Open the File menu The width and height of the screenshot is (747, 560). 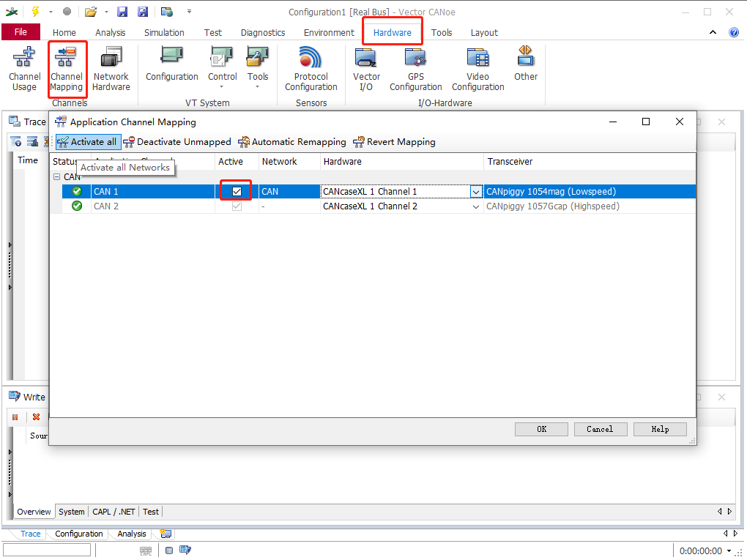[21, 32]
